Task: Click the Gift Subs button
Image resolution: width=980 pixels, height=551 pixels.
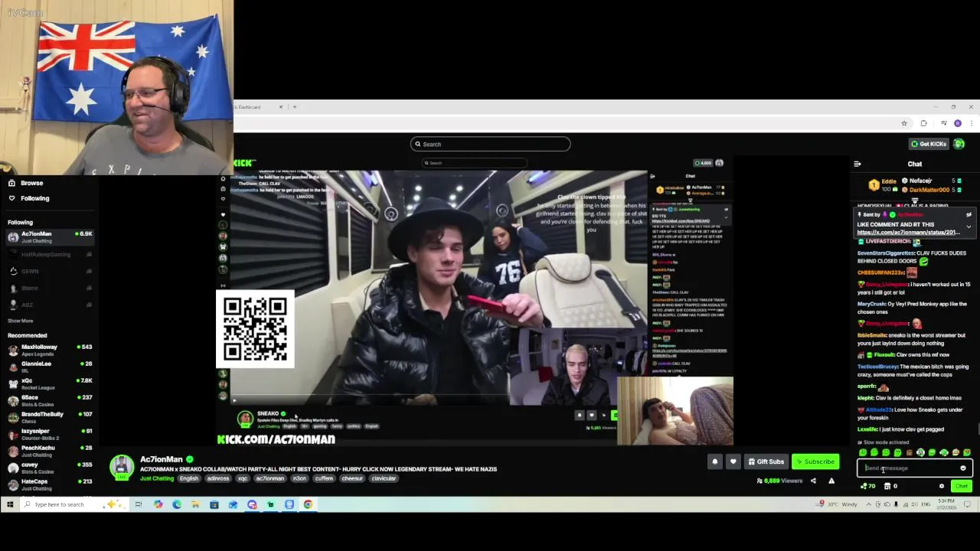Action: click(x=766, y=461)
